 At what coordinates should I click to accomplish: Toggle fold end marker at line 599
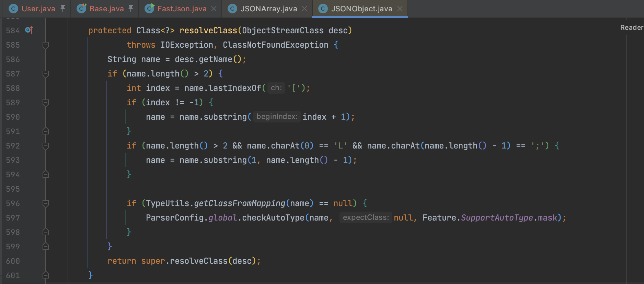pos(46,246)
